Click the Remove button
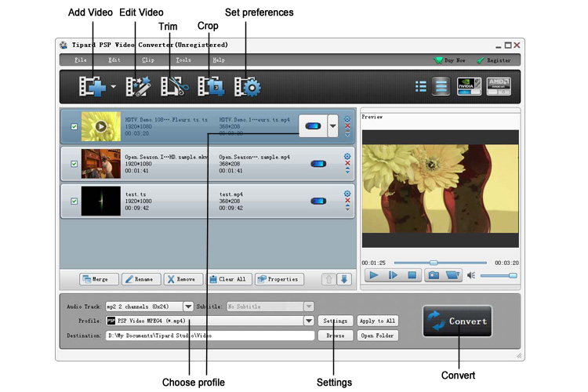This screenshot has height=392, width=588. pos(183,279)
